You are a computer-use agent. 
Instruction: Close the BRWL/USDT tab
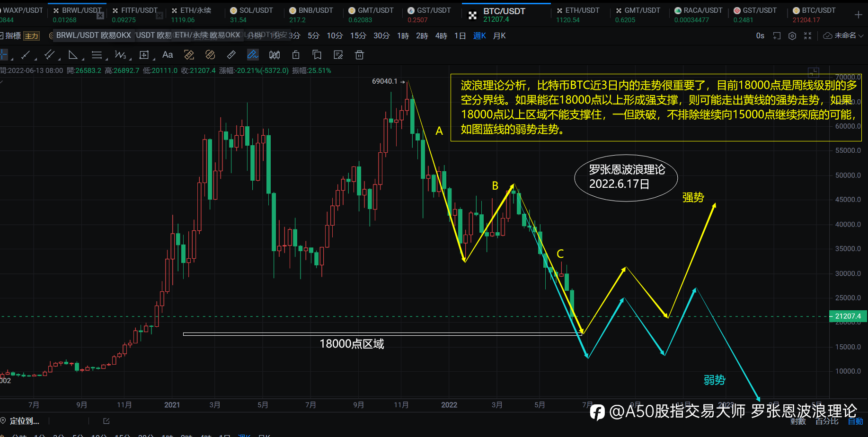(100, 16)
